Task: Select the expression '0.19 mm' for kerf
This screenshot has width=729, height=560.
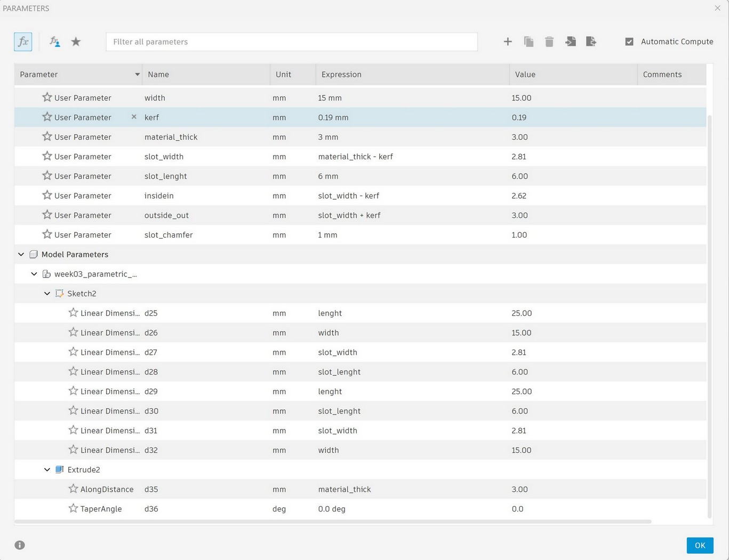Action: pyautogui.click(x=333, y=117)
